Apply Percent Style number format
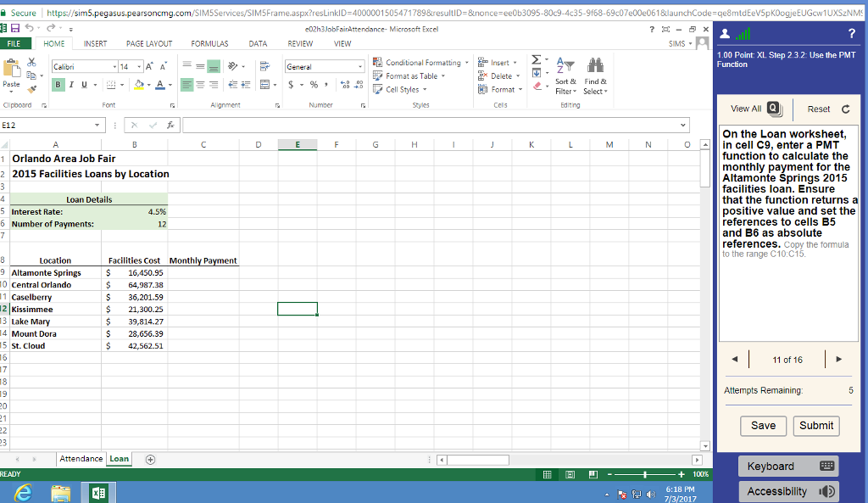The width and height of the screenshot is (868, 503). 313,85
